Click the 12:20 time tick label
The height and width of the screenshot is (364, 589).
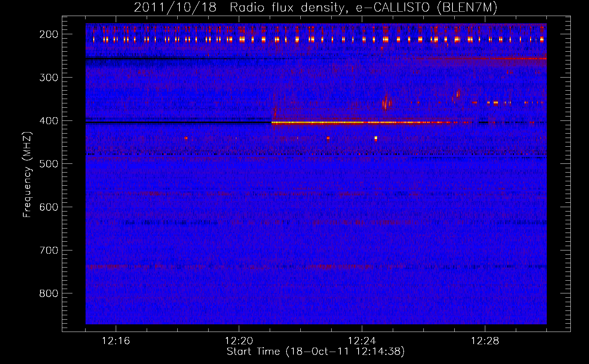(x=239, y=341)
